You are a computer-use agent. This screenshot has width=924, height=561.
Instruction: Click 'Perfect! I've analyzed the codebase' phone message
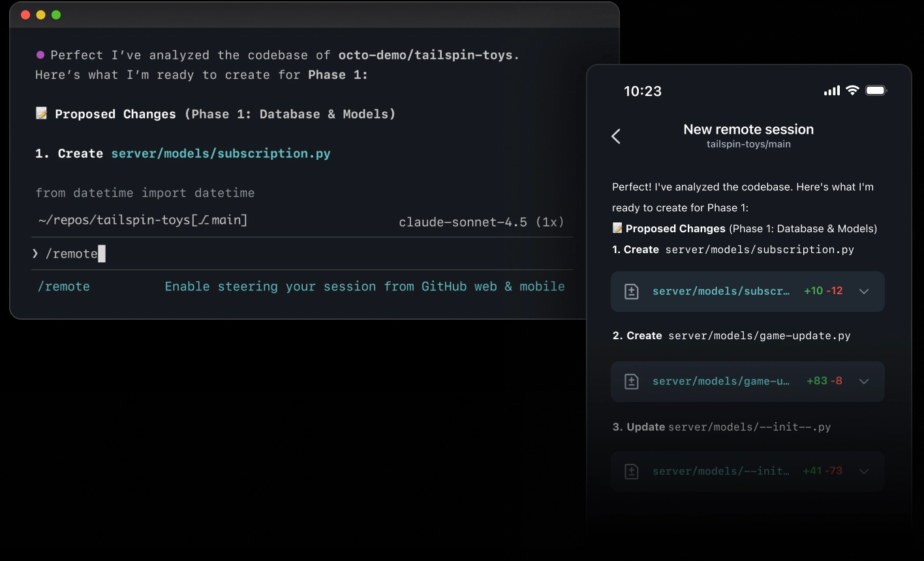pyautogui.click(x=743, y=197)
